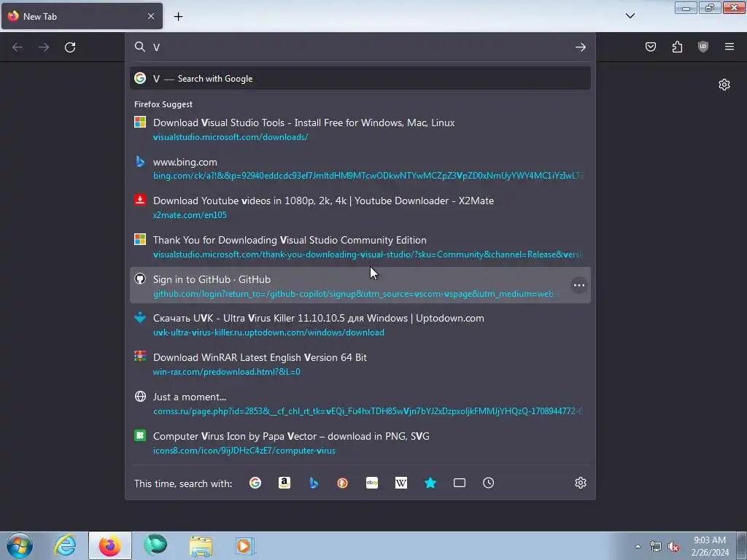This screenshot has width=747, height=560.
Task: Open X2Mate Youtube Downloader suggestion
Action: click(x=360, y=208)
